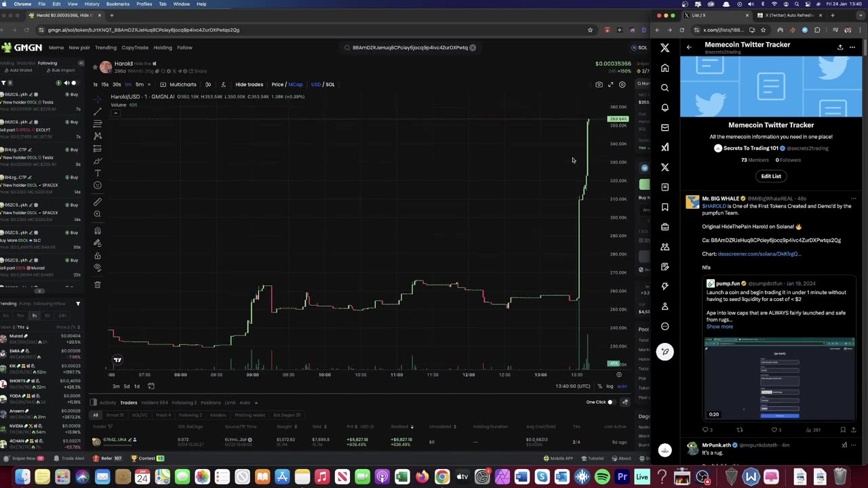Select the 1d chart range
The height and width of the screenshot is (488, 868).
pos(136,386)
